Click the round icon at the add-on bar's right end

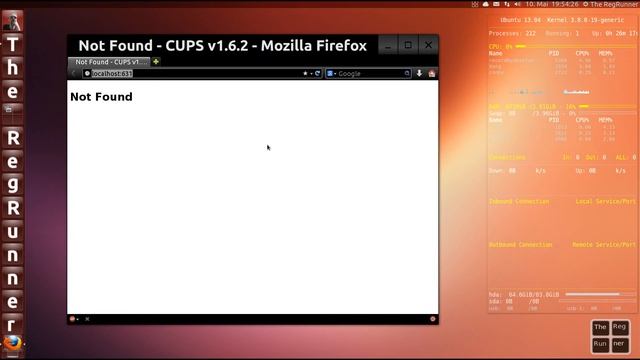click(433, 319)
